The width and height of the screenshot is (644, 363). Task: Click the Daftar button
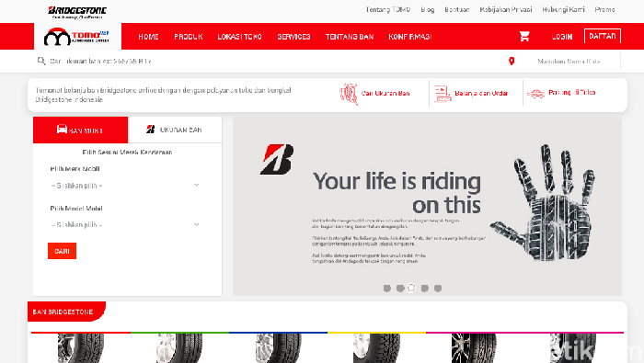pos(603,36)
